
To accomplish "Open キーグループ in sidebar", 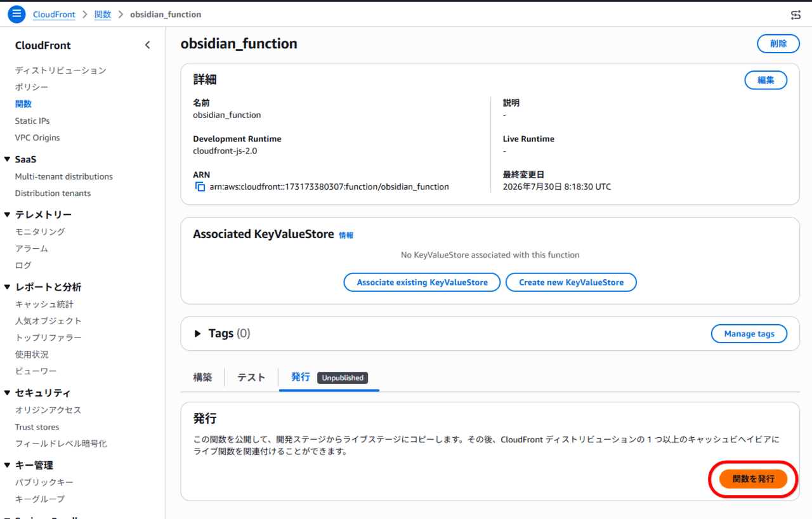I will 40,499.
